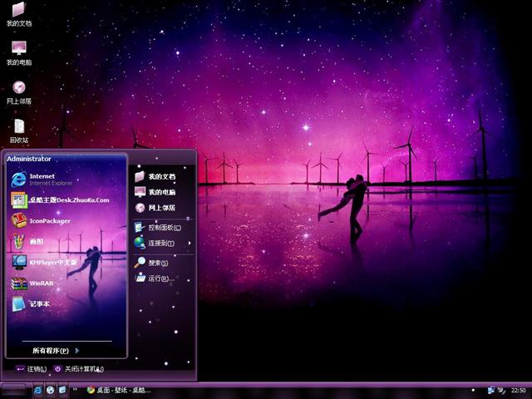The height and width of the screenshot is (399, 532).
Task: Open the 回收站 recycle bin desktop icon
Action: (x=19, y=130)
